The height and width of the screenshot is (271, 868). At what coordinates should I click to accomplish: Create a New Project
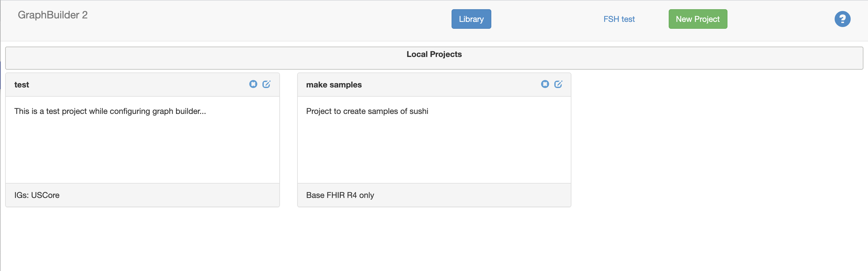698,19
